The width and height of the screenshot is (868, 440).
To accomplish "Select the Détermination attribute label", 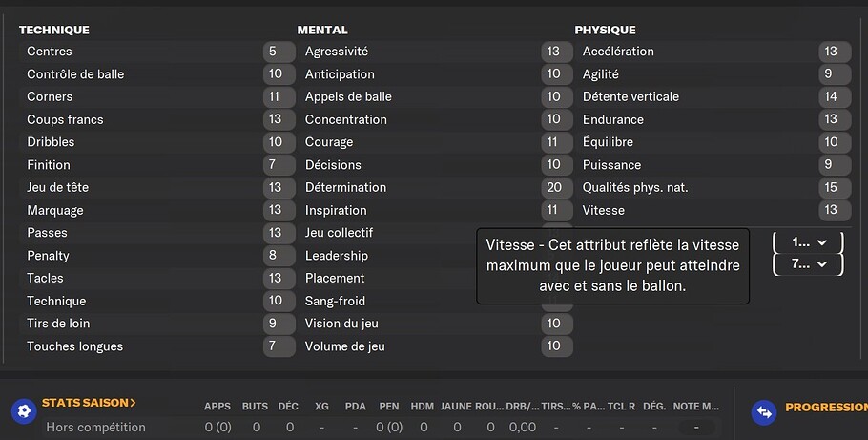I will pyautogui.click(x=345, y=187).
